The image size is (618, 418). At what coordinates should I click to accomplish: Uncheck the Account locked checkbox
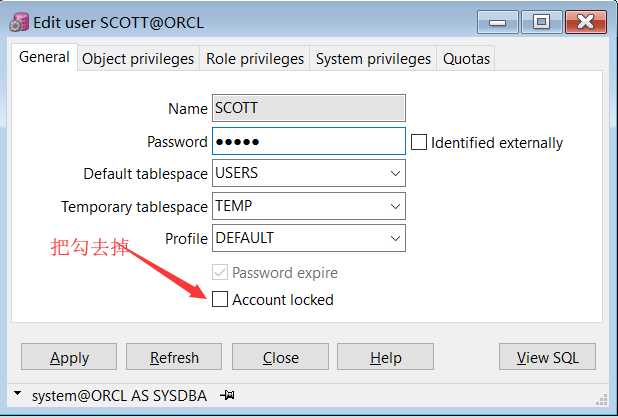(220, 299)
